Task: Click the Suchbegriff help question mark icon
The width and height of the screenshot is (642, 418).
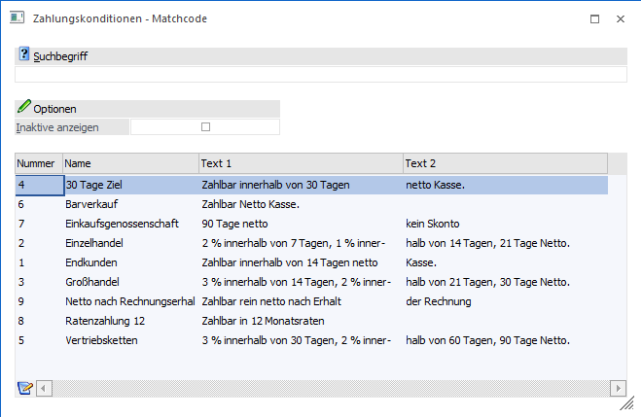Action: 24,55
